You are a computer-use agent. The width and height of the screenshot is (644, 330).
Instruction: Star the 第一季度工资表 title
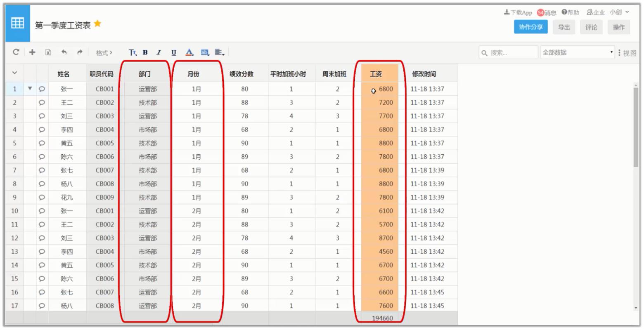(x=97, y=24)
